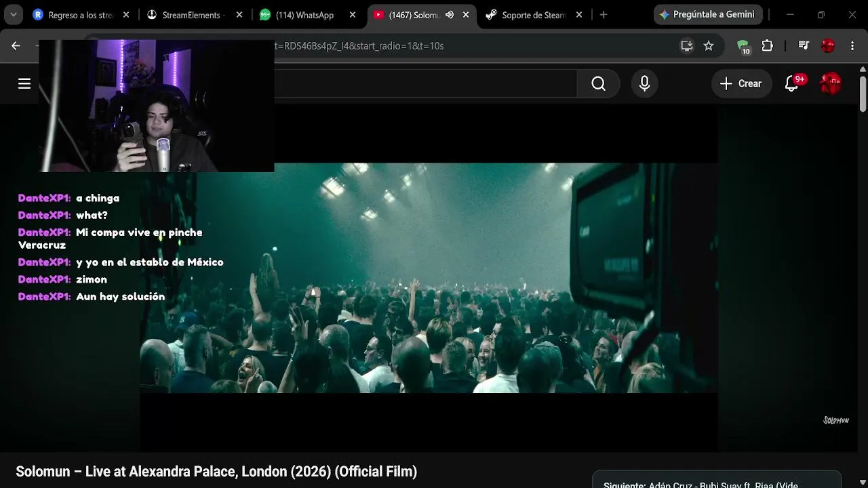Click the Pregúntale a Gemini button

pyautogui.click(x=708, y=14)
